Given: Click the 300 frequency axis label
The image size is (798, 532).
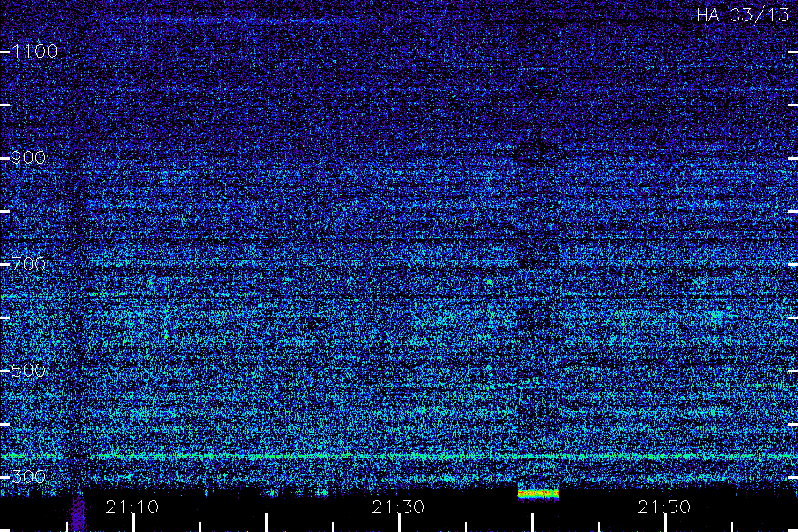Looking at the screenshot, I should tap(28, 477).
